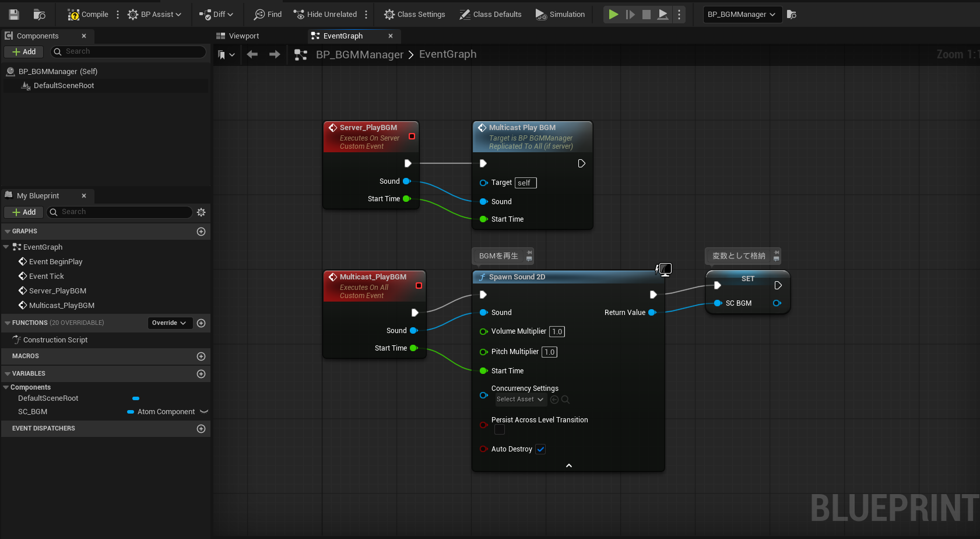Image resolution: width=980 pixels, height=539 pixels.
Task: Select the EventGraph tab
Action: click(x=343, y=36)
